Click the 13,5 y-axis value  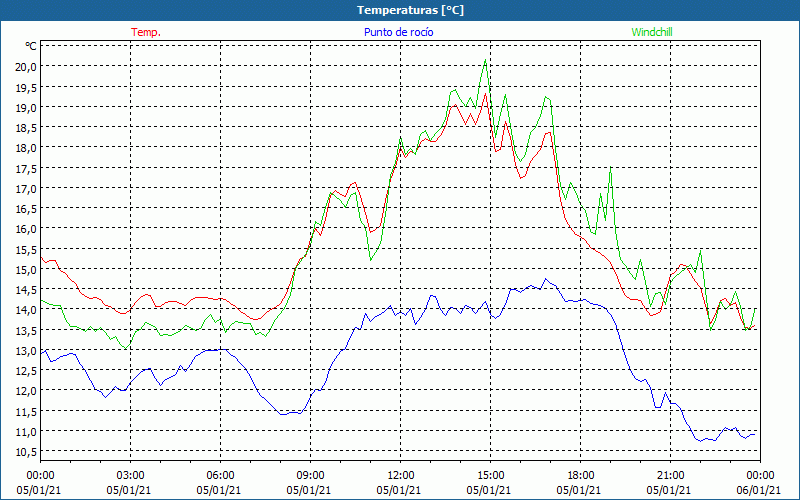coord(27,330)
